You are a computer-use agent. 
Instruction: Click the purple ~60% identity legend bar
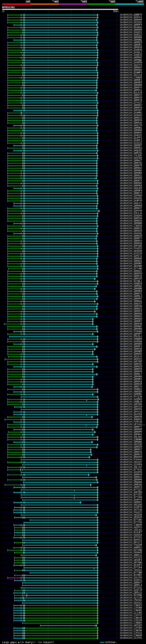click(73, 4)
